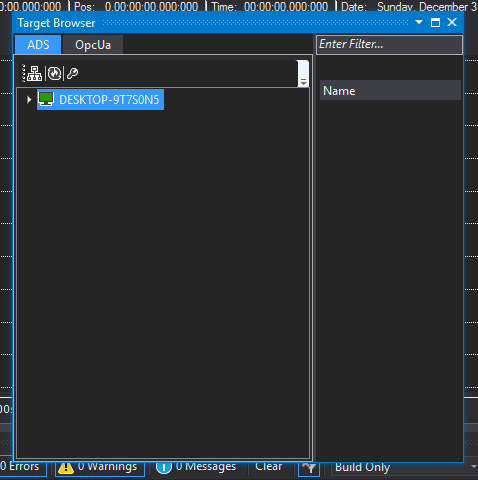This screenshot has height=480, width=478.
Task: Click the green computer icon for DESKTOP-9T7S0N5
Action: [x=46, y=99]
